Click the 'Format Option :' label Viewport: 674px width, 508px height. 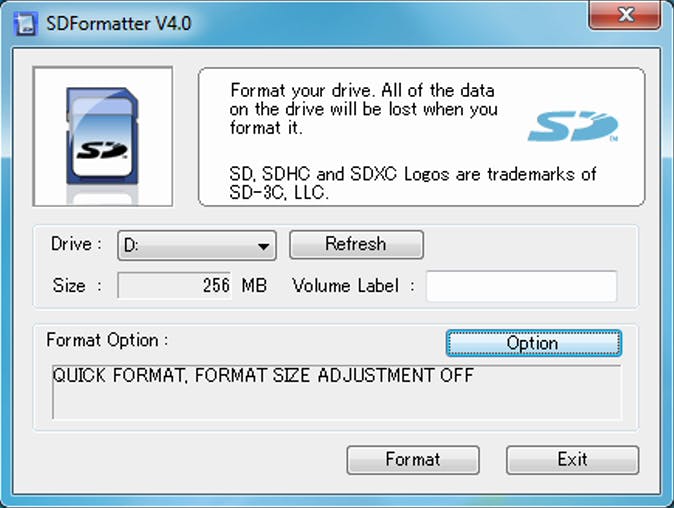107,340
